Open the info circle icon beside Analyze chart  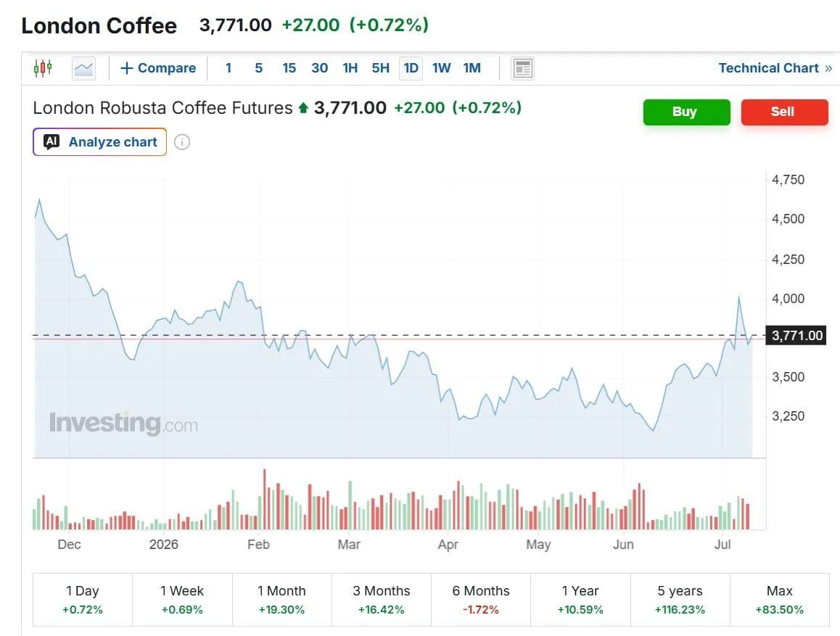182,142
